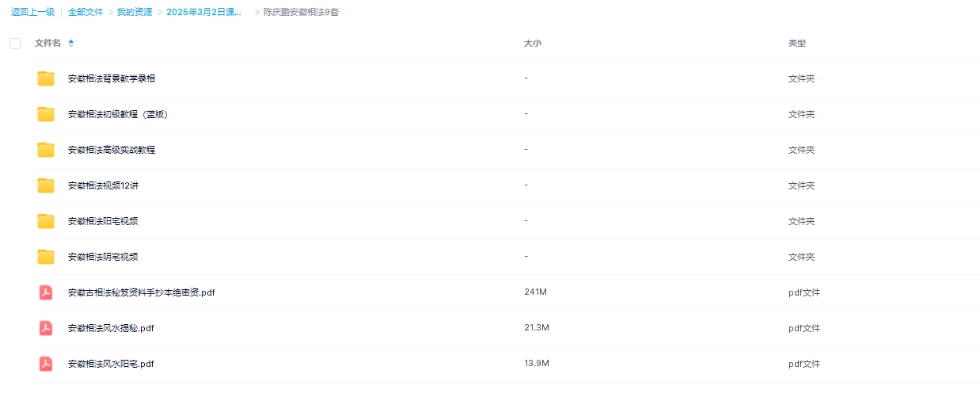The image size is (980, 401).
Task: Toggle the select-all files checkbox
Action: (x=15, y=44)
